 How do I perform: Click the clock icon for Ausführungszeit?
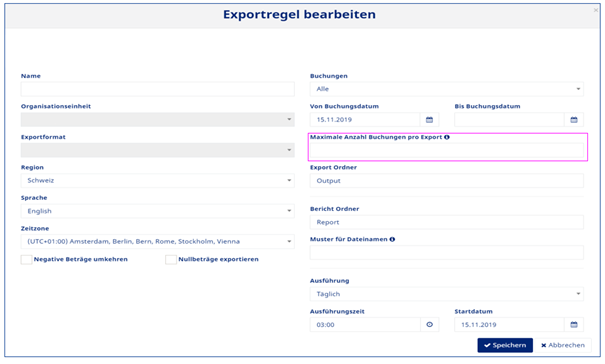429,325
